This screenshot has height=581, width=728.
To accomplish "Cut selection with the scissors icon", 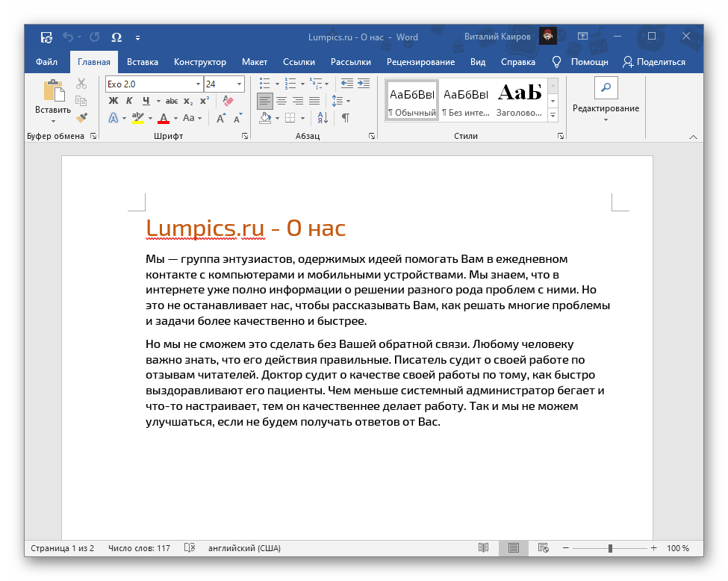I will (81, 84).
